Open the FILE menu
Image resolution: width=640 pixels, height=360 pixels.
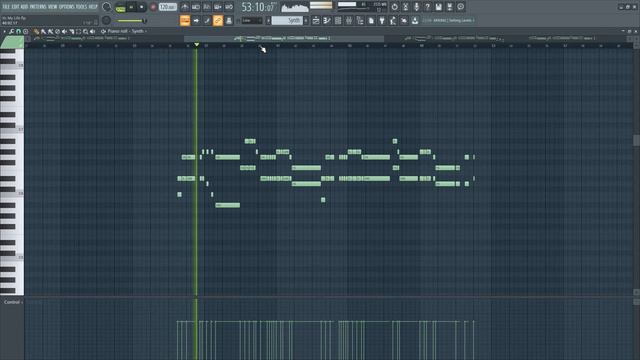pos(6,7)
